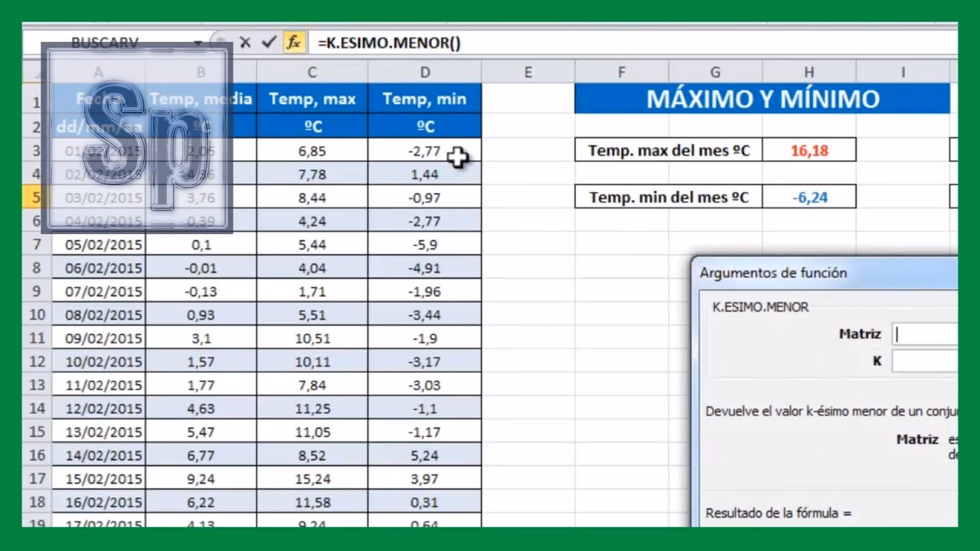Select row header 5
Image resolution: width=980 pixels, height=551 pixels.
point(35,197)
